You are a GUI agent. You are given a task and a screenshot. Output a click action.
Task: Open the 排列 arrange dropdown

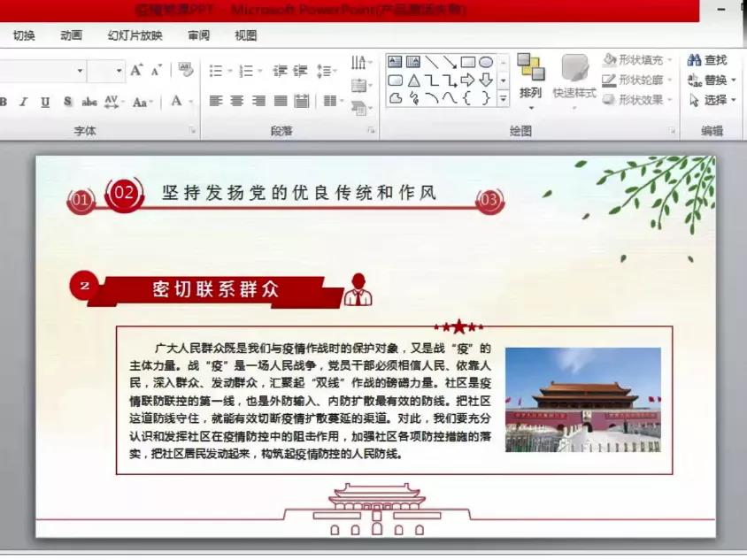point(531,93)
